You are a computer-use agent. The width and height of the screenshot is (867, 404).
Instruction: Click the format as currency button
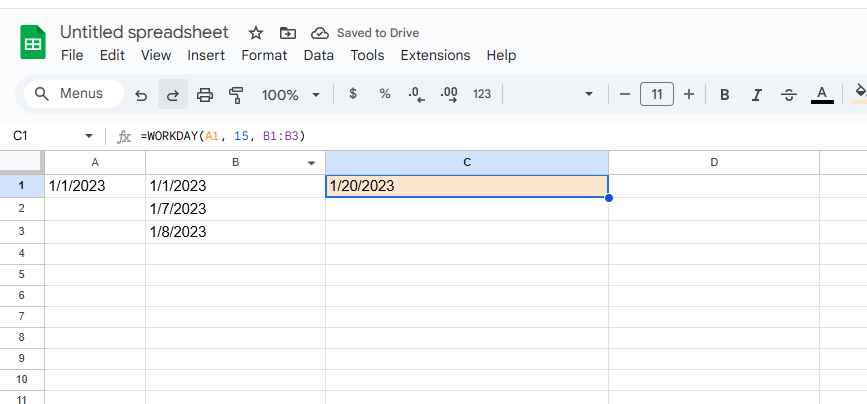pos(353,95)
